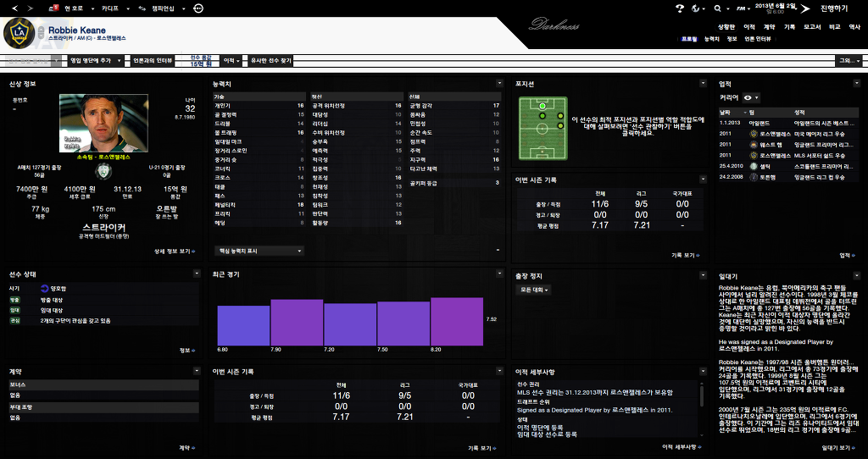This screenshot has height=459, width=868.
Task: Toggle the 커리어 eye view selector
Action: [750, 98]
